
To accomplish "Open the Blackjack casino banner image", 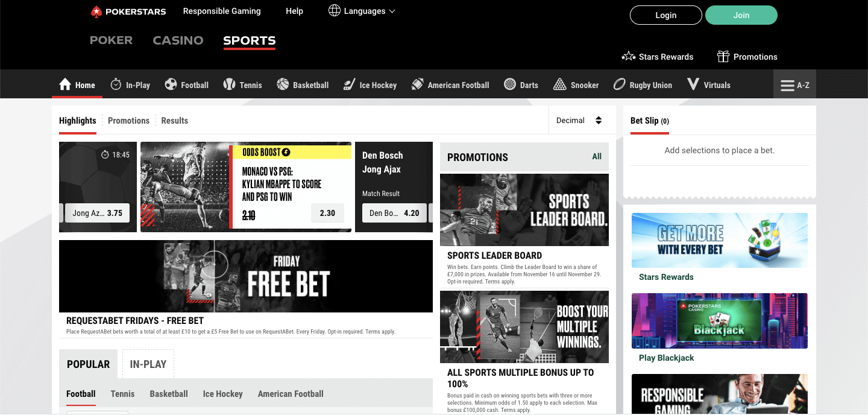I will pos(720,321).
